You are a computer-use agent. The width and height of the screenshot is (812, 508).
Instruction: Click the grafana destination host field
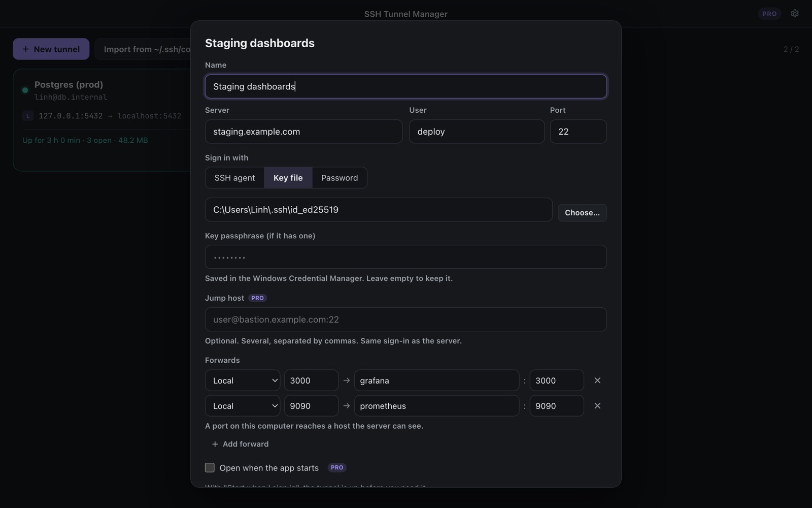(x=436, y=380)
